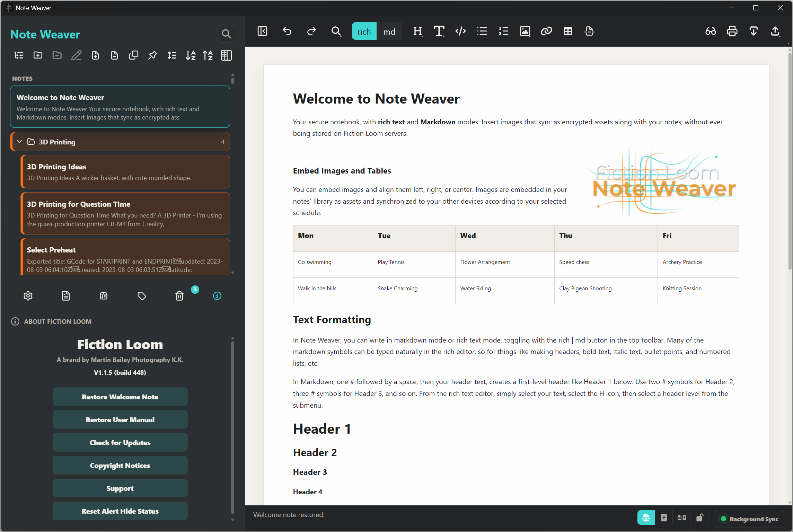
Task: Open the trash panel with 3 items
Action: pos(179,296)
